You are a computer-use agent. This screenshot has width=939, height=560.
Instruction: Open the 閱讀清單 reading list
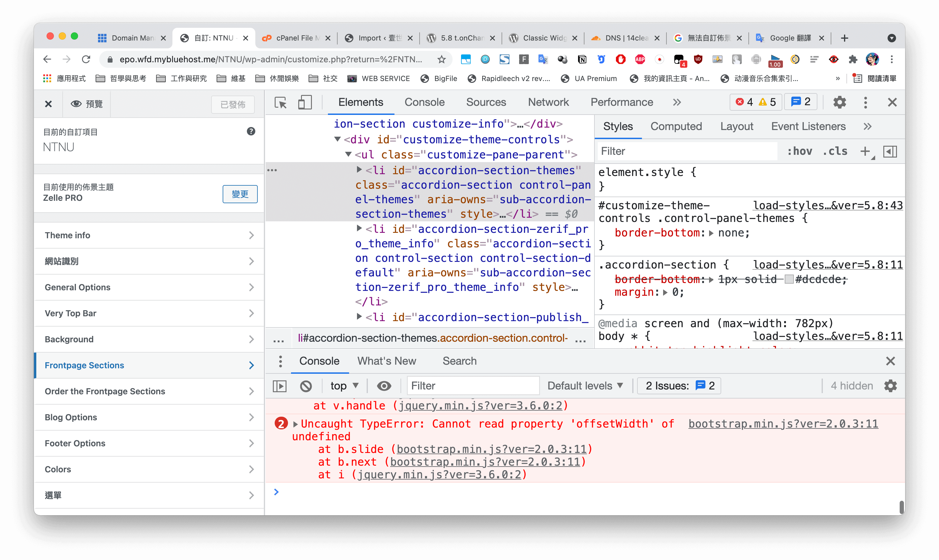[x=875, y=79]
